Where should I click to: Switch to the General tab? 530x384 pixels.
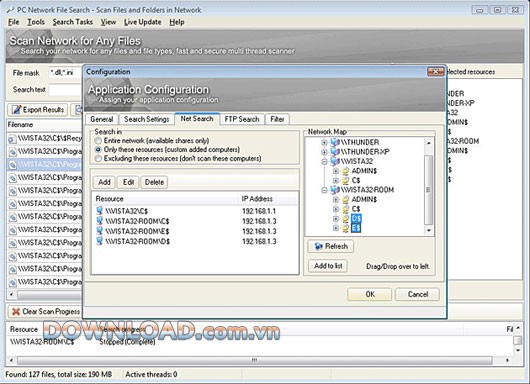pos(102,119)
